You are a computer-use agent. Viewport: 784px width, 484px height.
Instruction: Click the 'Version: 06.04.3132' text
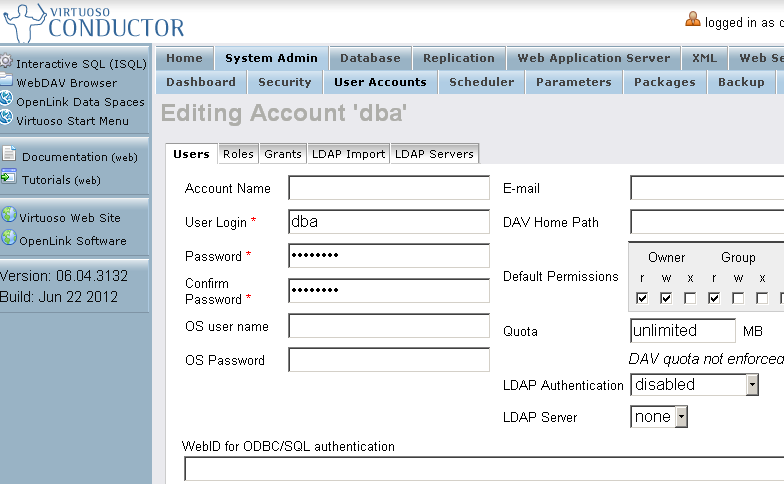point(64,276)
